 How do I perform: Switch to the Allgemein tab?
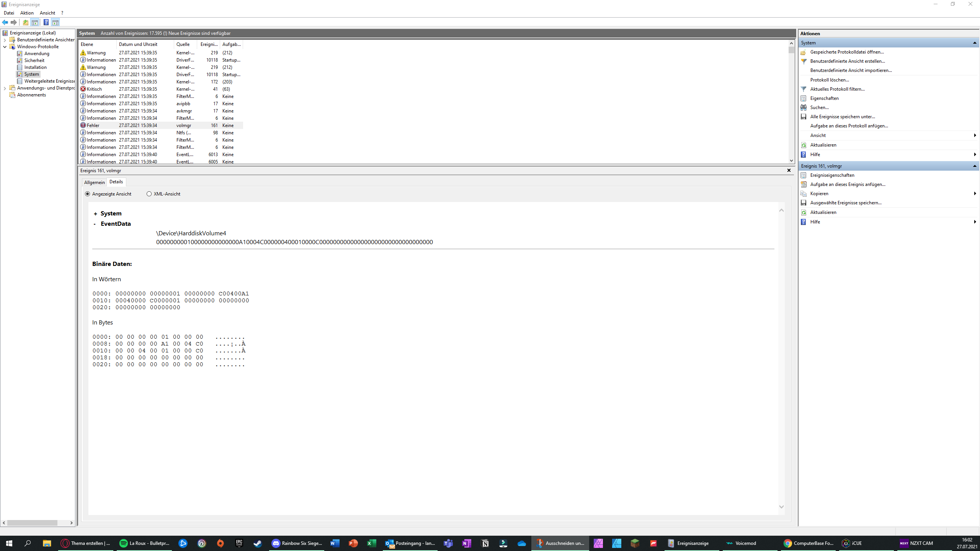point(94,182)
